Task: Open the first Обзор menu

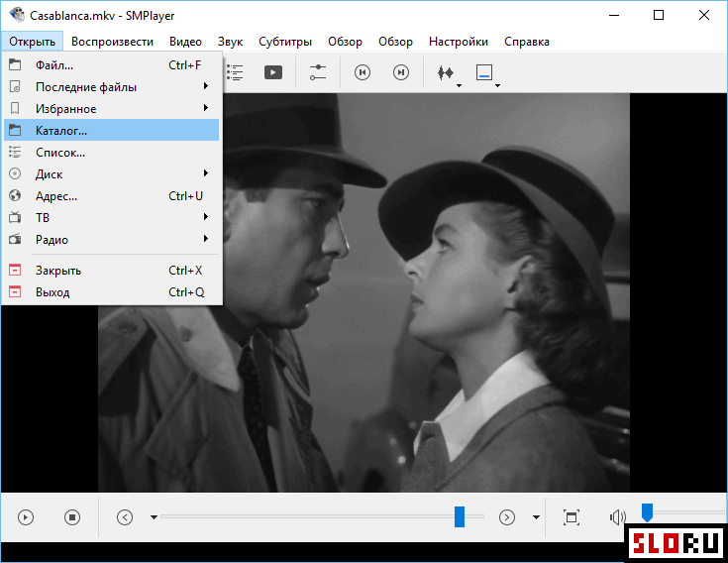Action: 345,42
